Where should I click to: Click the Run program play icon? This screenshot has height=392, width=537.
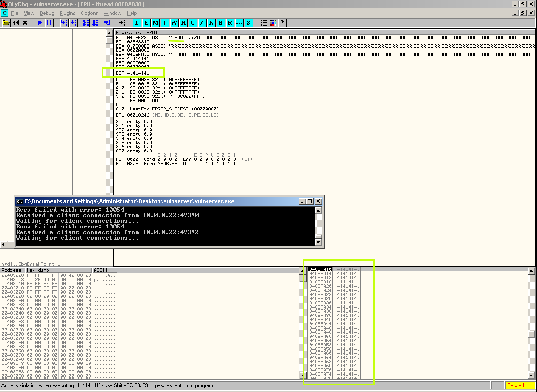point(40,22)
